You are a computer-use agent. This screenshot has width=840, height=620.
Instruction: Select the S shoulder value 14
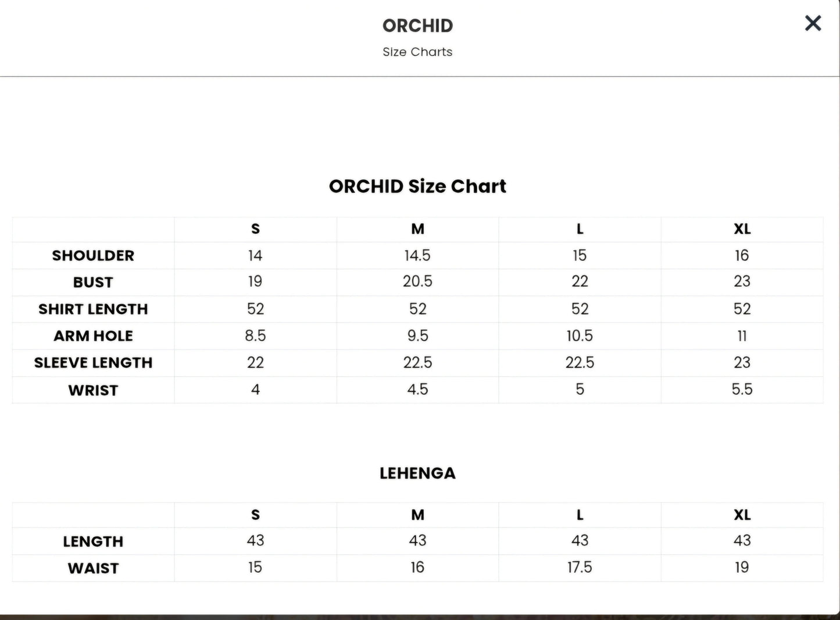255,255
